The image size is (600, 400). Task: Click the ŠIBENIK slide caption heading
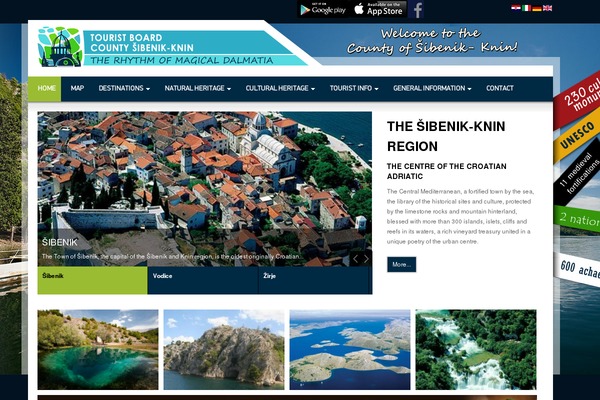pos(60,242)
